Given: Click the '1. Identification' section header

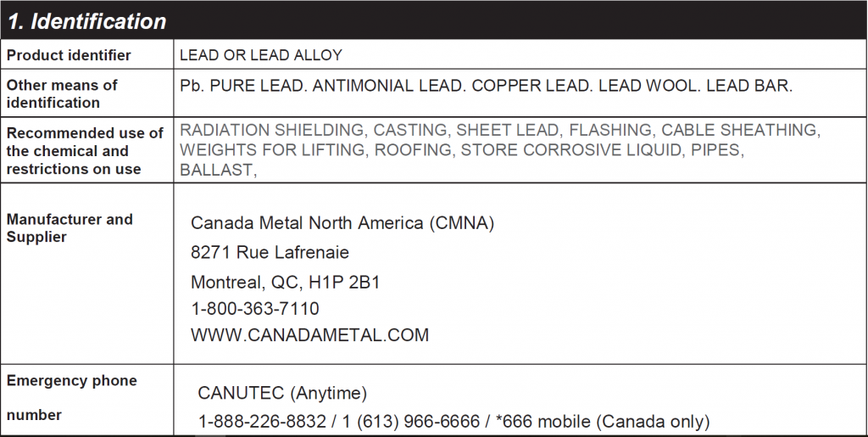Looking at the screenshot, I should (87, 21).
